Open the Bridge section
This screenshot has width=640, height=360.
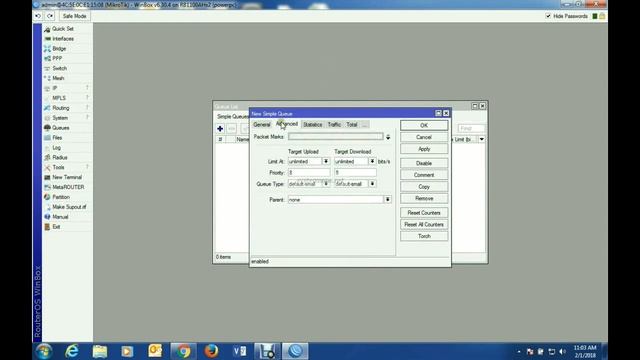point(59,49)
